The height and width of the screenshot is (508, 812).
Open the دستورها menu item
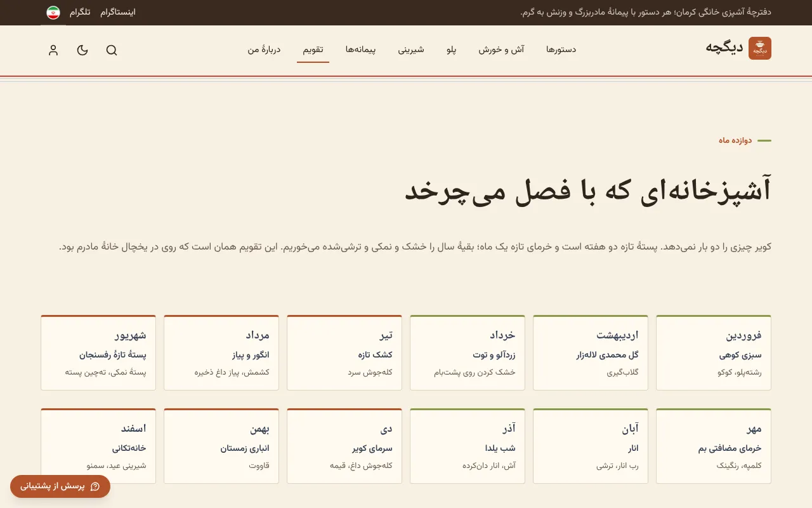pos(561,50)
